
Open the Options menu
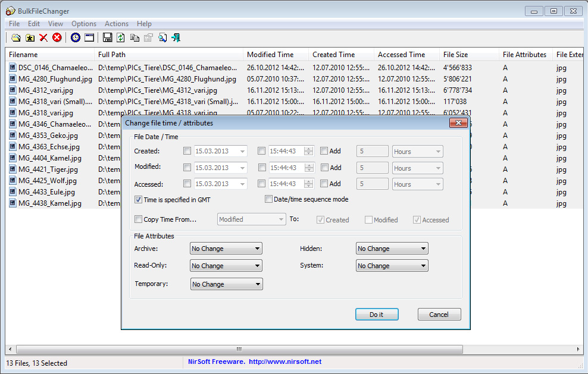(x=84, y=24)
